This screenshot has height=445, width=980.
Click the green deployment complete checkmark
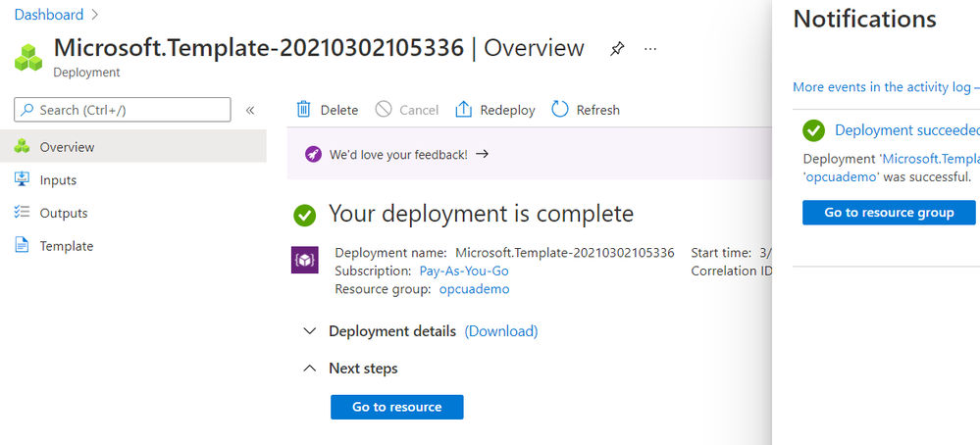coord(304,216)
